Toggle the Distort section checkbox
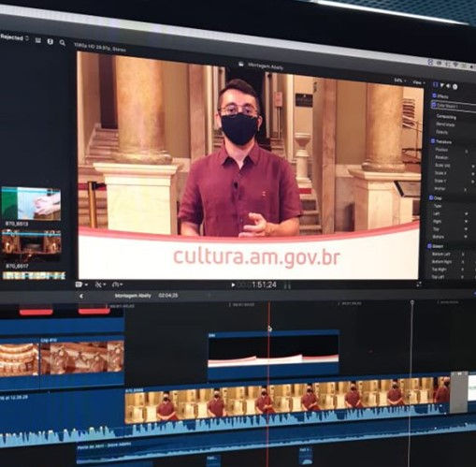 tap(429, 246)
